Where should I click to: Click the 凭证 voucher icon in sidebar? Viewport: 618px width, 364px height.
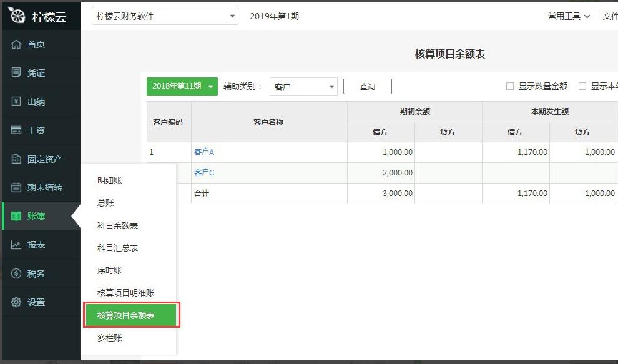pos(16,72)
